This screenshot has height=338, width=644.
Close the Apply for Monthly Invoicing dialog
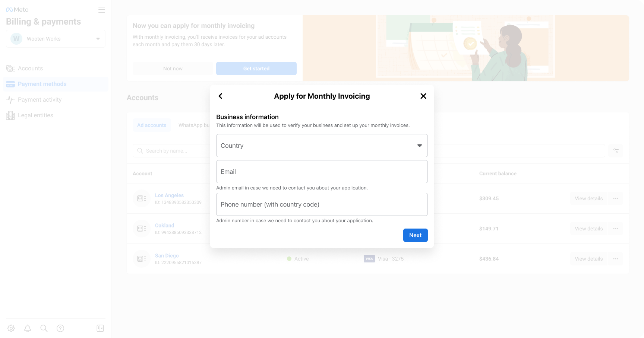(423, 96)
